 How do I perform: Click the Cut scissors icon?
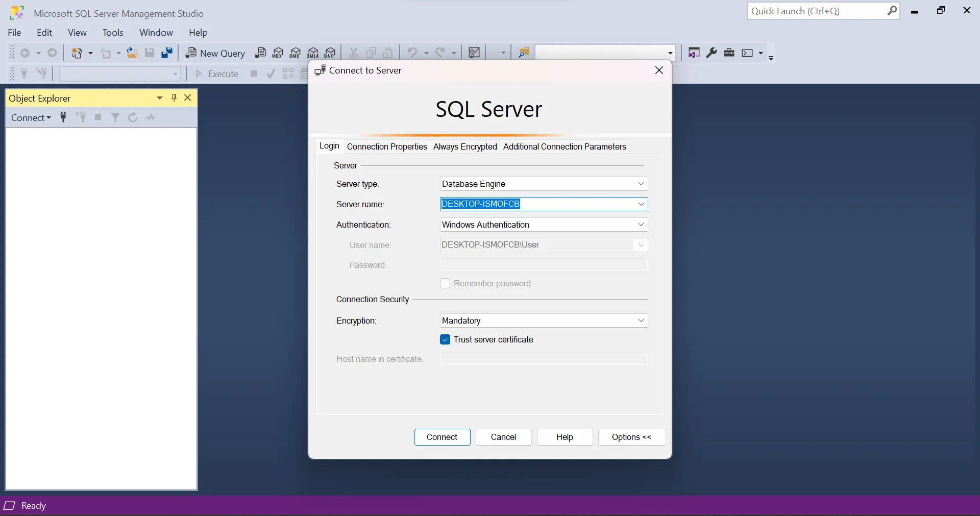tap(353, 53)
